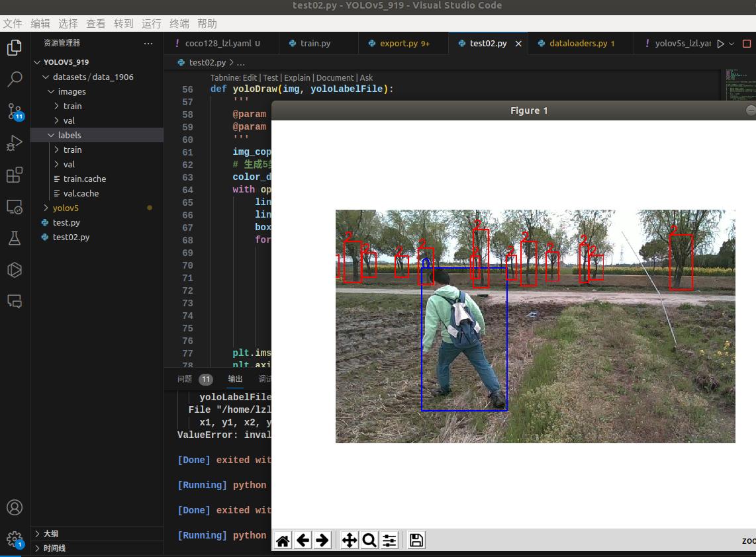756x557 pixels.
Task: Open the 终端 menu
Action: click(179, 24)
